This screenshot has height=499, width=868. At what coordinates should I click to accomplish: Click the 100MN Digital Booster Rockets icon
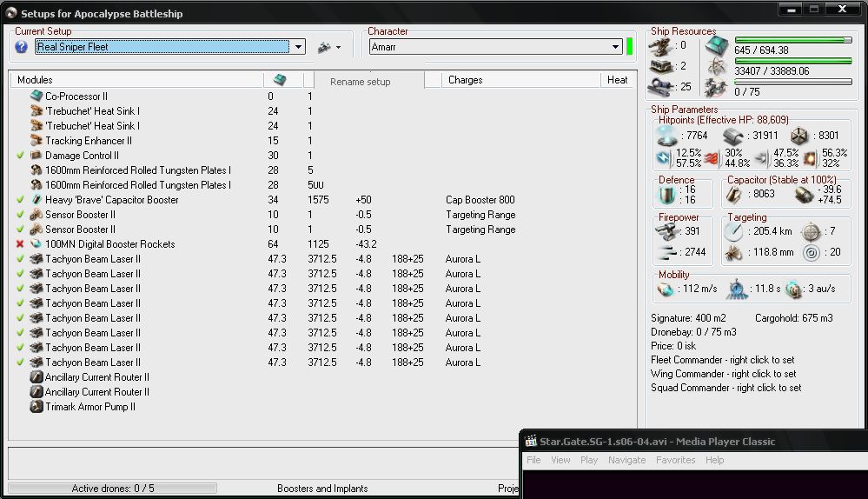coord(36,243)
